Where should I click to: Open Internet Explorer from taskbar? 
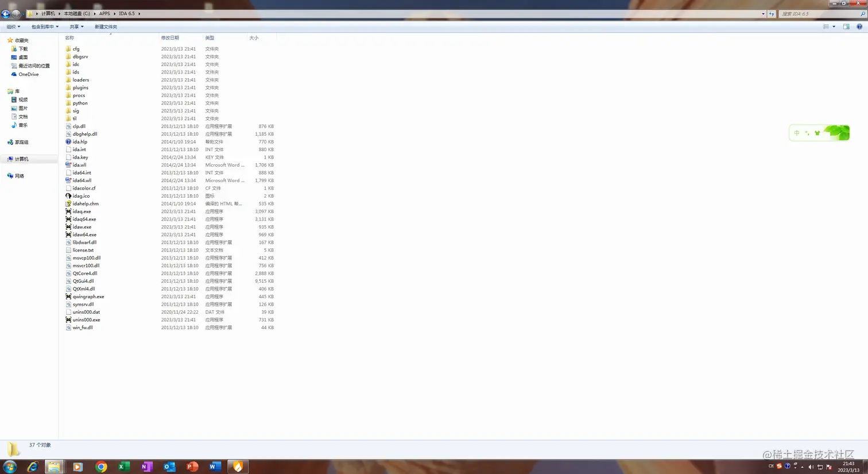click(x=32, y=467)
